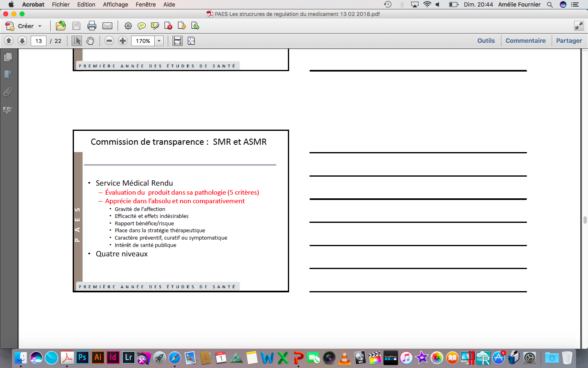This screenshot has height=368, width=588.
Task: Add a sticky note comment
Action: pos(141,26)
